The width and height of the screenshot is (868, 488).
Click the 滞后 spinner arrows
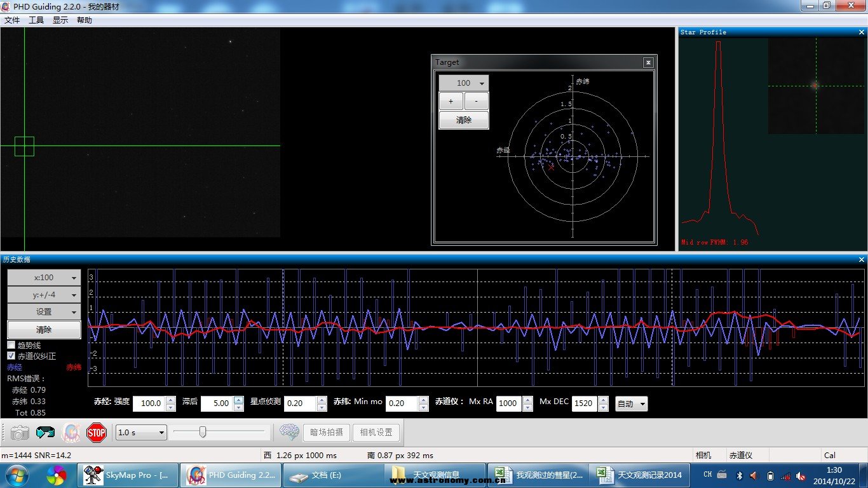click(239, 403)
